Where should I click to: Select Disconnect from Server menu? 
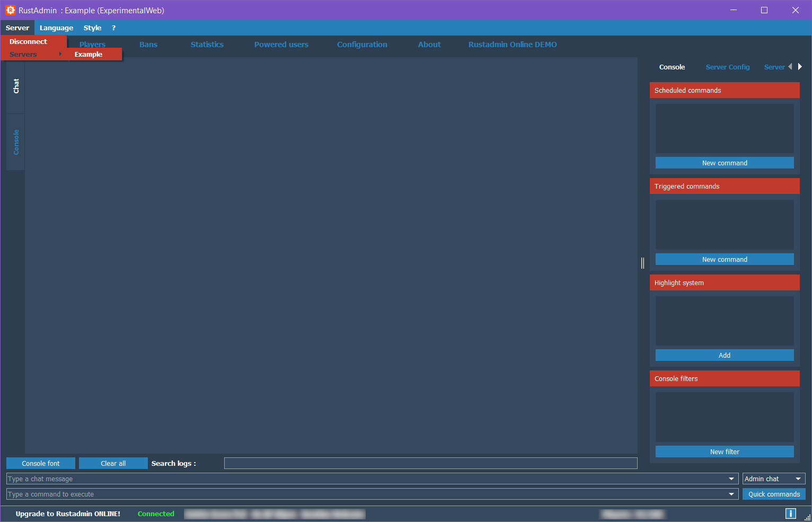pos(29,42)
